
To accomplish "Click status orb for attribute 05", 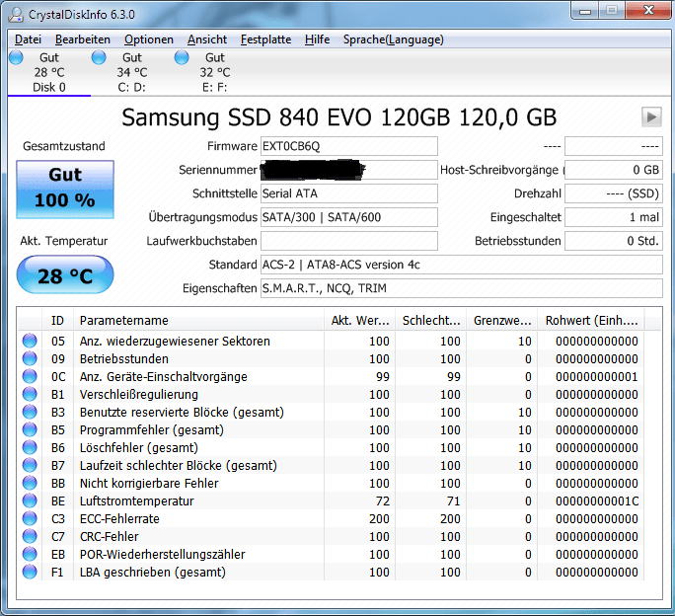I will click(x=30, y=341).
